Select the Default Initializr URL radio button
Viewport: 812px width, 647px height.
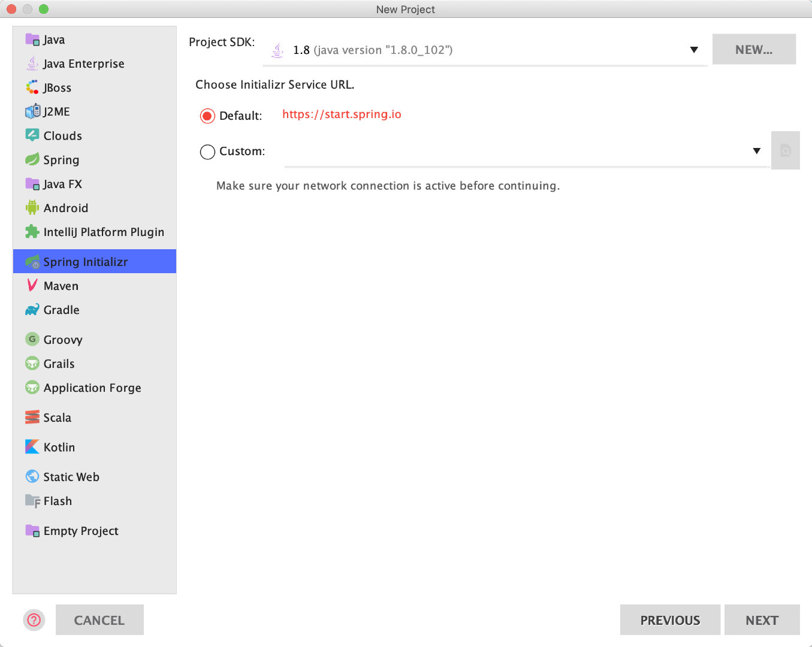click(207, 116)
